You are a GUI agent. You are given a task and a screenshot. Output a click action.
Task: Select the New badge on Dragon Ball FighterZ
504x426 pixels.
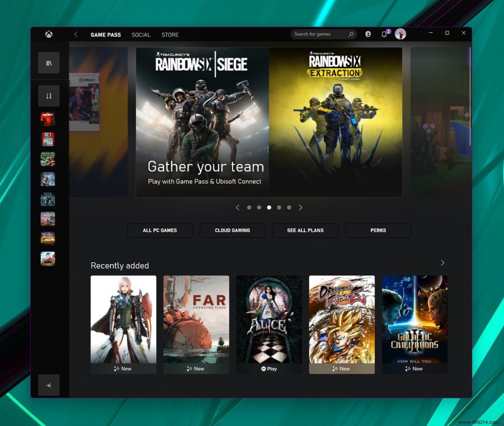coord(342,369)
